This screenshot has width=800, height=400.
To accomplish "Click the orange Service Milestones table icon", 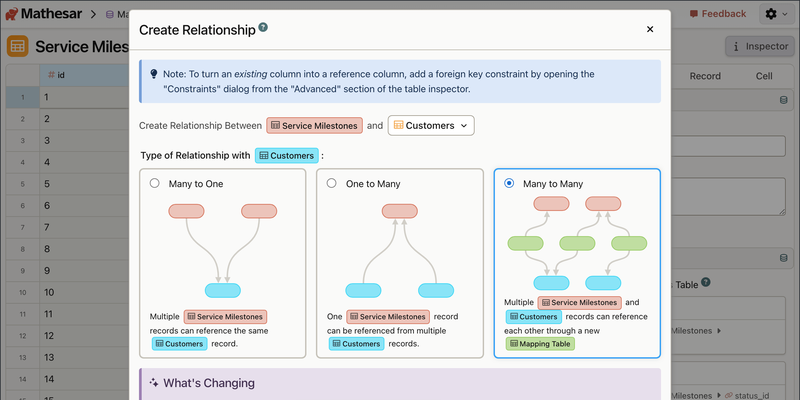I will point(18,46).
